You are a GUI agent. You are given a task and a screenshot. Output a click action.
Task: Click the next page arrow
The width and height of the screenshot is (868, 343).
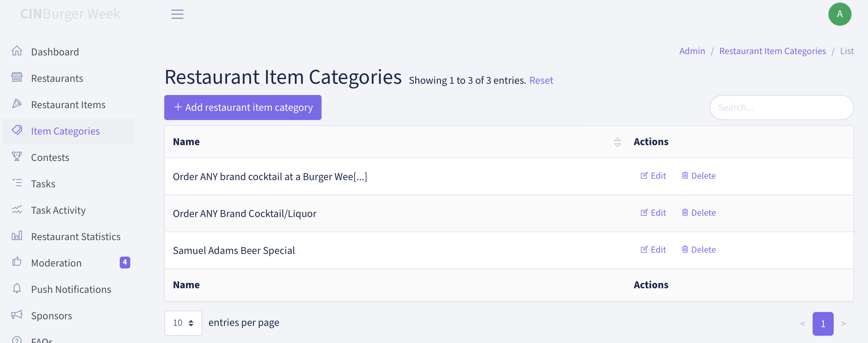point(843,324)
